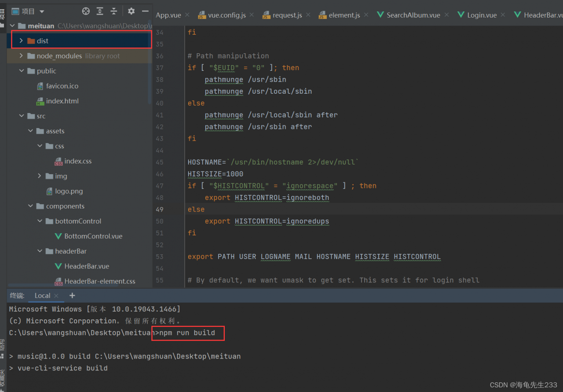563x392 pixels.
Task: Close the App.vue editor tab
Action: pyautogui.click(x=187, y=15)
